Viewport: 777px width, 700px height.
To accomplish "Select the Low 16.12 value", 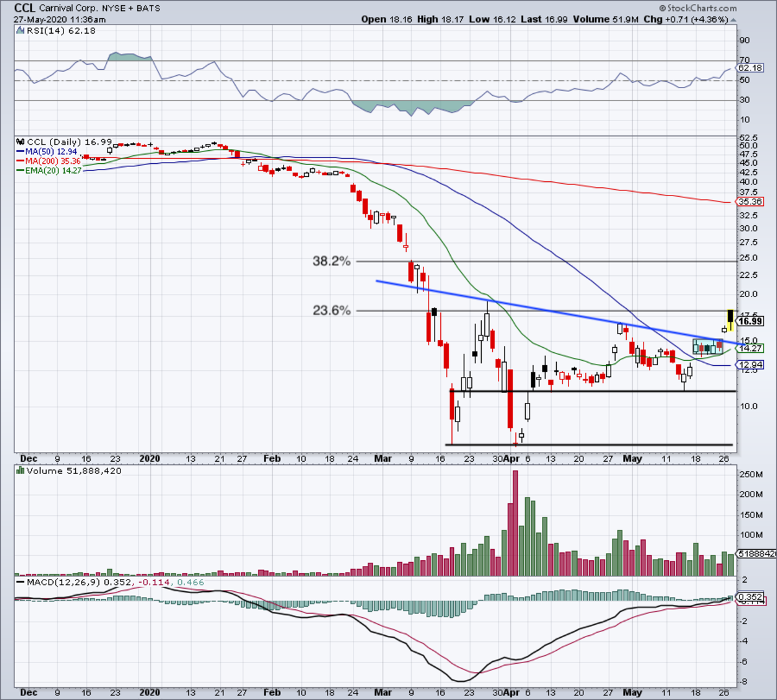I will (x=492, y=19).
